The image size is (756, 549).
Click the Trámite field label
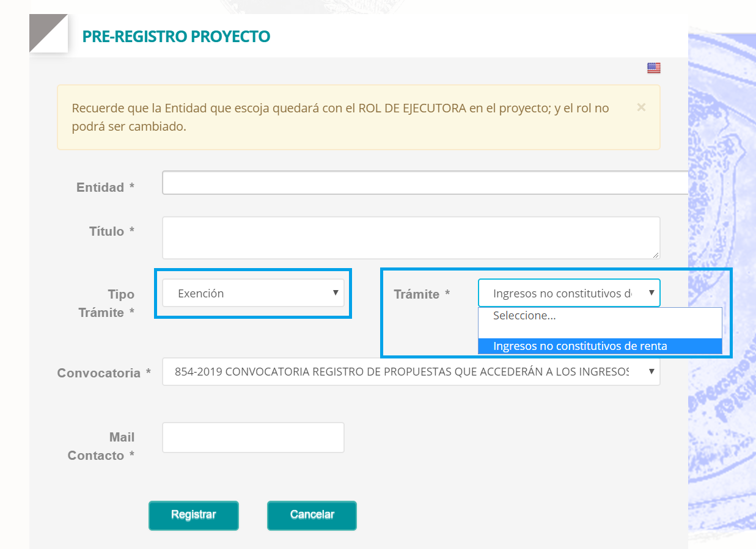tap(422, 294)
